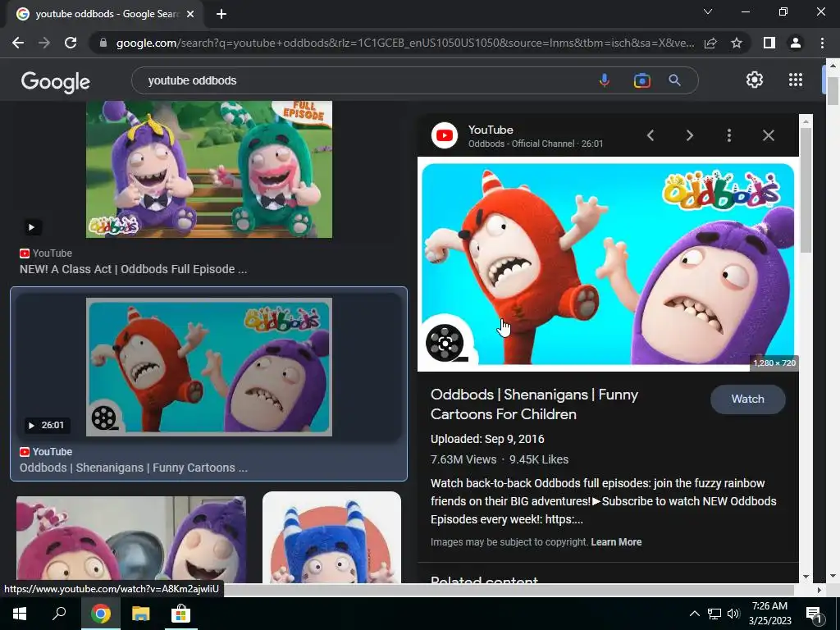Click 7.63M Views text

tap(463, 459)
